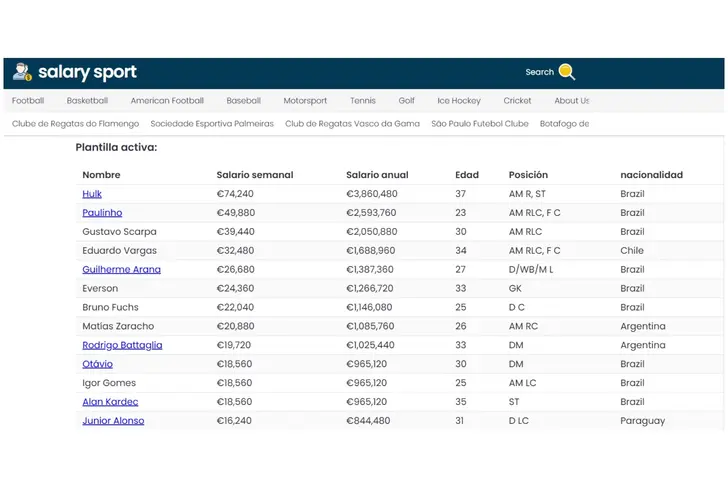The height and width of the screenshot is (488, 728).
Task: Click the magnifying glass search icon
Action: tap(566, 72)
